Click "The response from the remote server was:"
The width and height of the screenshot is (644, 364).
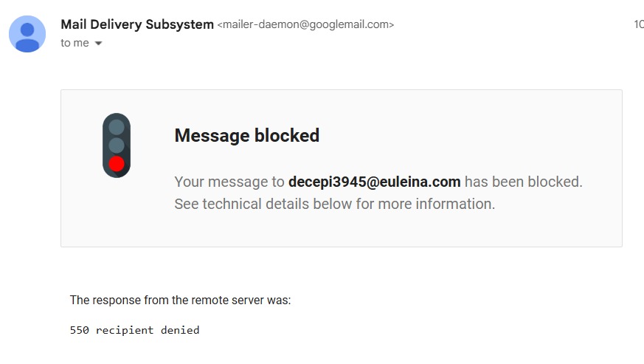point(180,301)
